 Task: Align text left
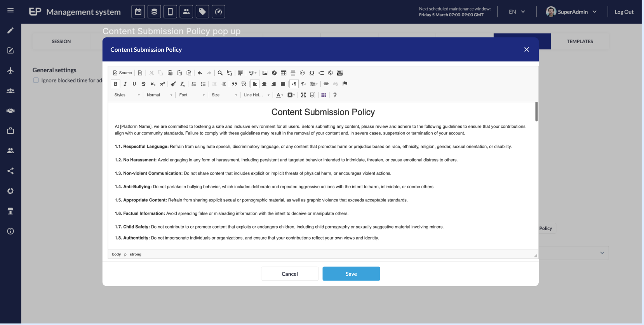(255, 84)
